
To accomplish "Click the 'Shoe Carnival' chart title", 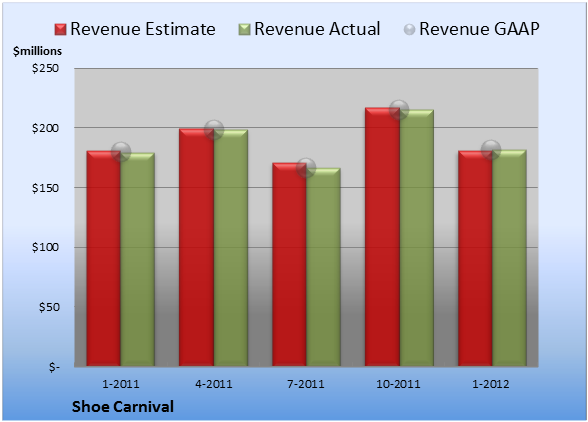I will (123, 407).
